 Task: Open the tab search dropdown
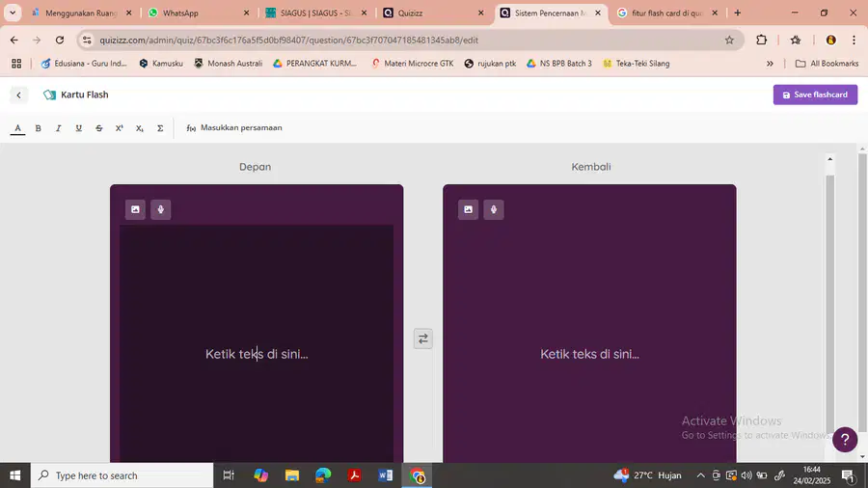point(13,13)
